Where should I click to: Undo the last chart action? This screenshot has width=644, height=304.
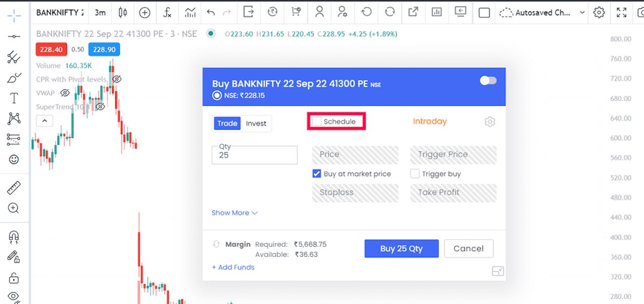pyautogui.click(x=210, y=12)
